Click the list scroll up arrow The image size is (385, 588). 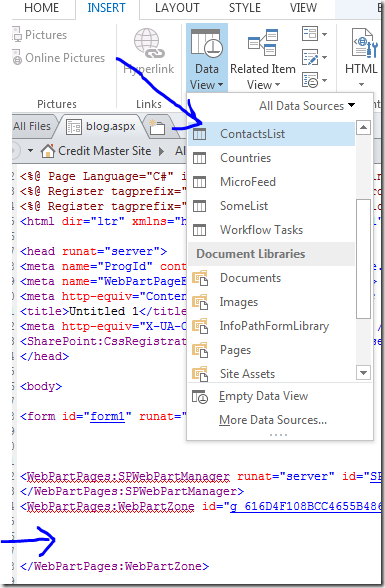coord(363,128)
